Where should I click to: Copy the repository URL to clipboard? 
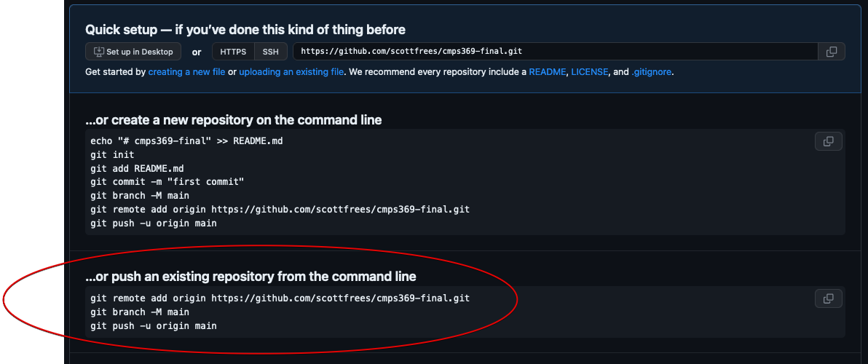[831, 52]
